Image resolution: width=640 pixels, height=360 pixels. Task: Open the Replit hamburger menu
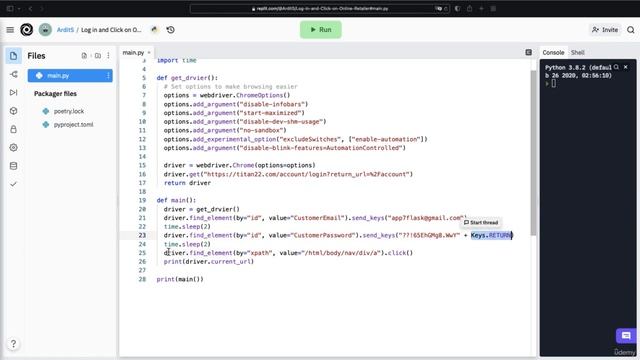[10, 30]
